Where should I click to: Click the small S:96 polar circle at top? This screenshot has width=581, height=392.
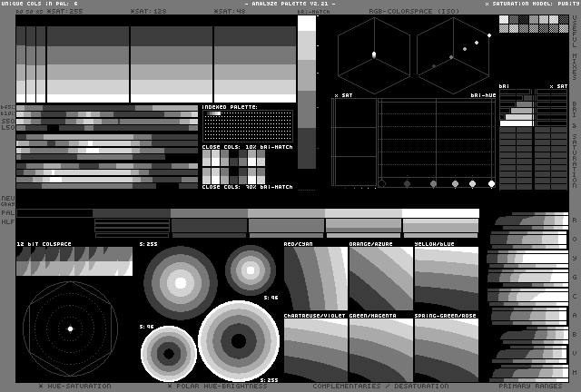click(x=251, y=269)
